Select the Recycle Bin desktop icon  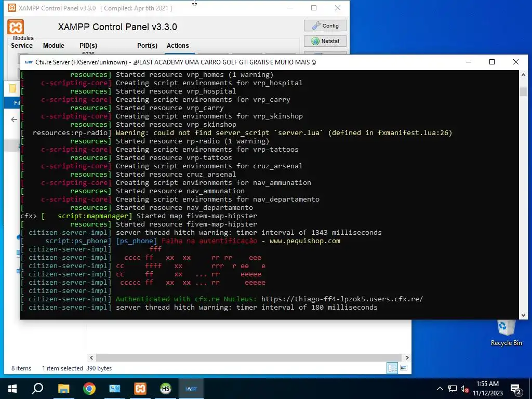[506, 333]
